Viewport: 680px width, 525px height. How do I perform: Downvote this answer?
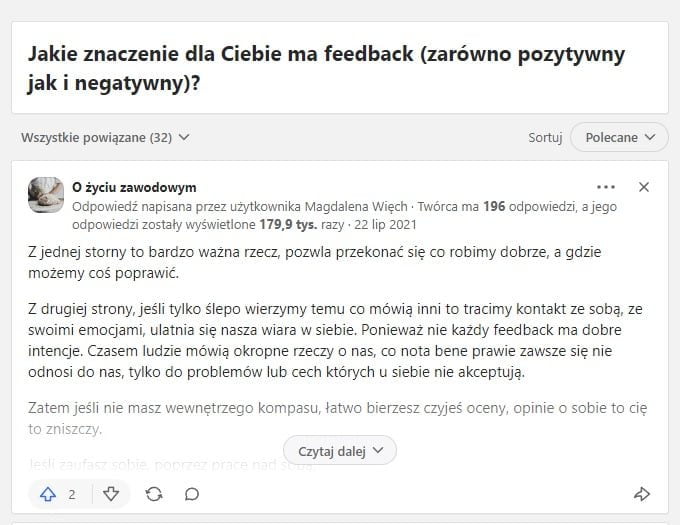coord(111,494)
